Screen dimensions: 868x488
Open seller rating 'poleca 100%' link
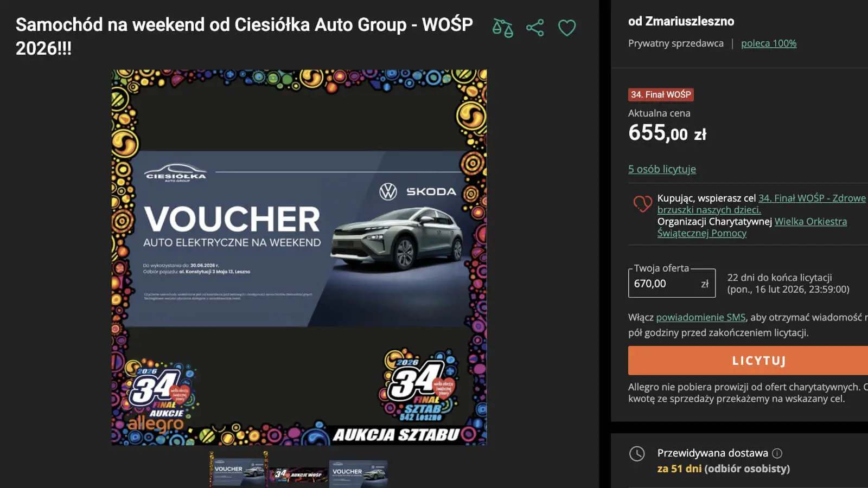[x=769, y=43]
